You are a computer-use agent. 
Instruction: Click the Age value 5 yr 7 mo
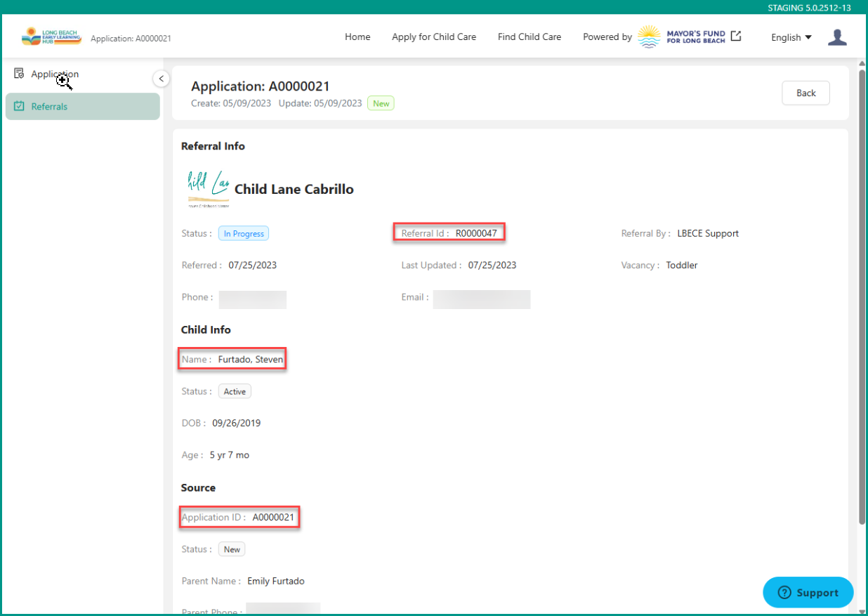[x=230, y=455]
